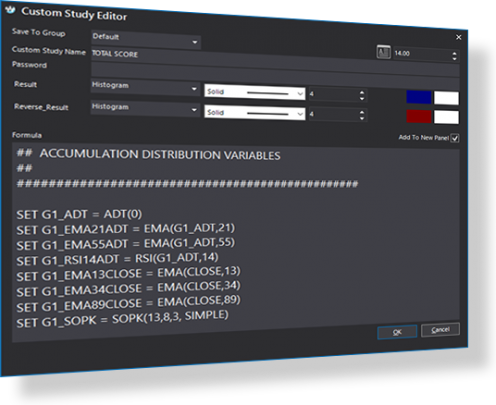Click inside the Password input field
The width and height of the screenshot is (496, 405).
[275, 71]
